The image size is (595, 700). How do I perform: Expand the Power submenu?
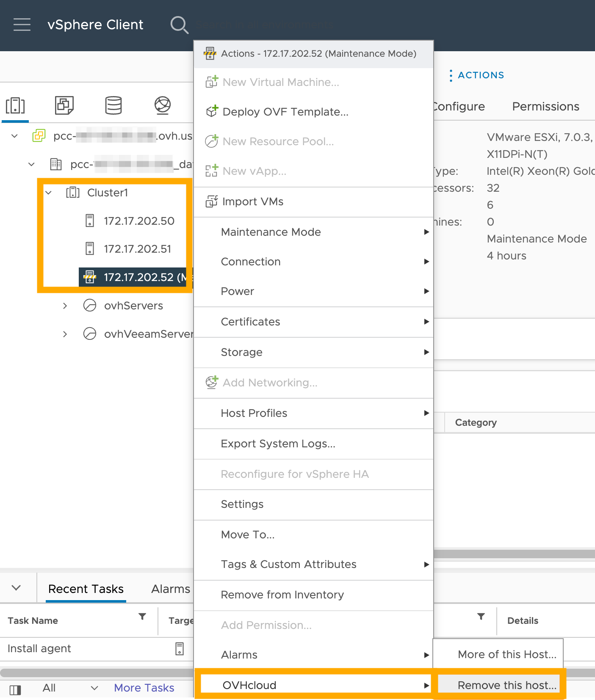pos(313,291)
